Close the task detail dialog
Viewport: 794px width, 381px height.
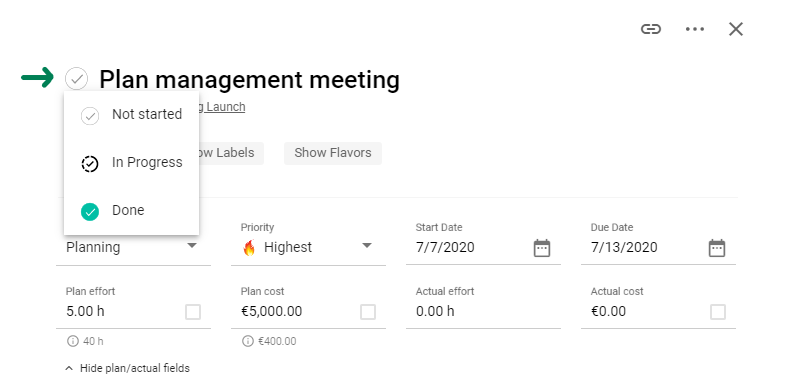pyautogui.click(x=736, y=29)
